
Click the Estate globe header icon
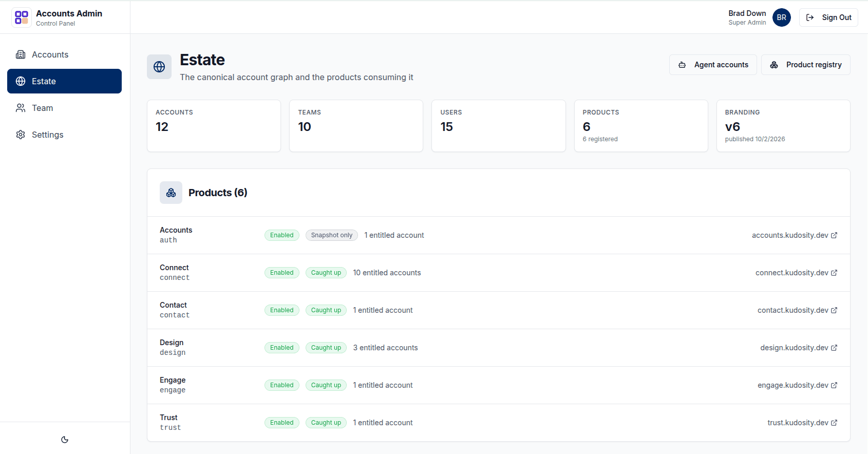point(159,67)
